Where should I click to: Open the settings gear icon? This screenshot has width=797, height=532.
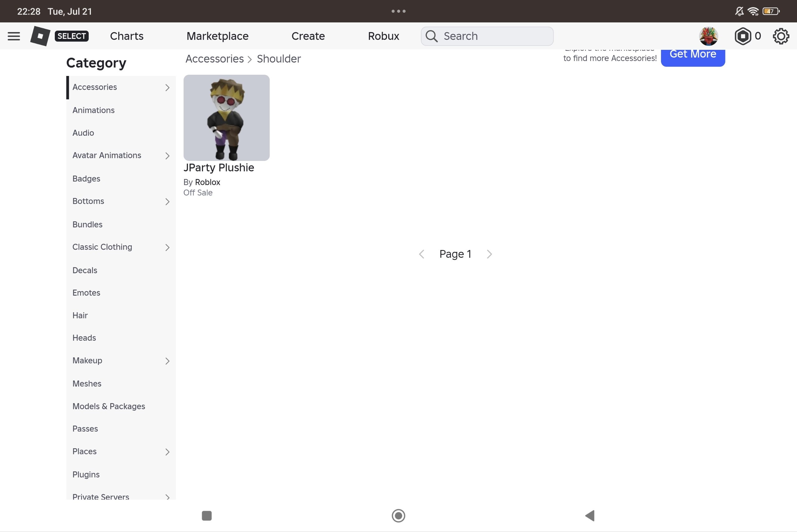click(x=781, y=36)
